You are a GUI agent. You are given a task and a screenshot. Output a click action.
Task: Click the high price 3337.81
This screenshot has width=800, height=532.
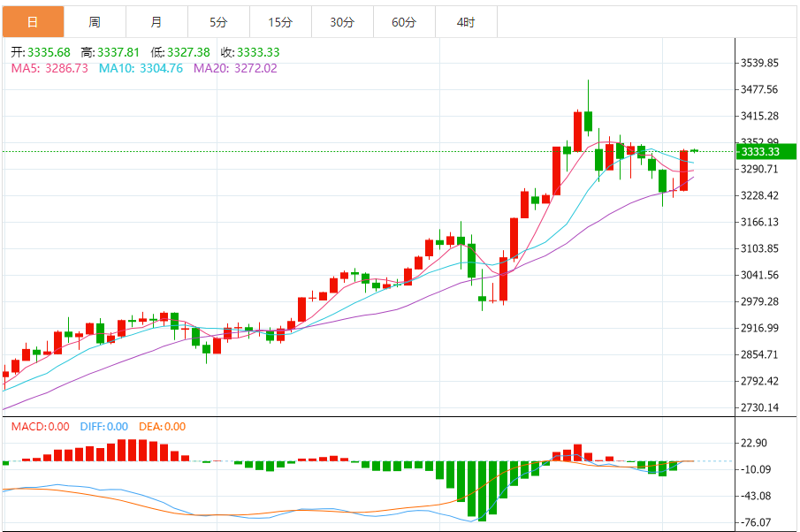118,52
